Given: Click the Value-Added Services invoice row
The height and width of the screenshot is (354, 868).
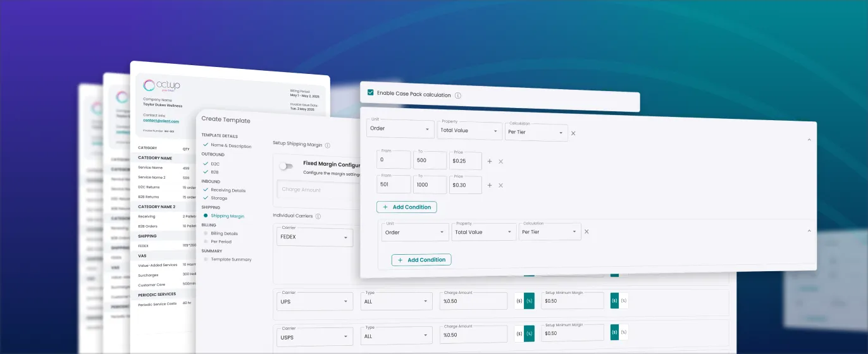Looking at the screenshot, I should pos(166,265).
